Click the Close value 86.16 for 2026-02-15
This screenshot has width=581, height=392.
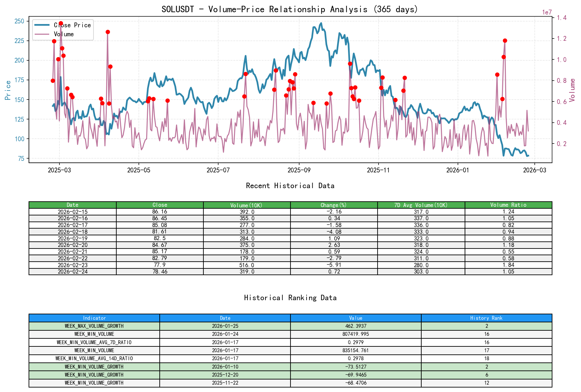160,212
